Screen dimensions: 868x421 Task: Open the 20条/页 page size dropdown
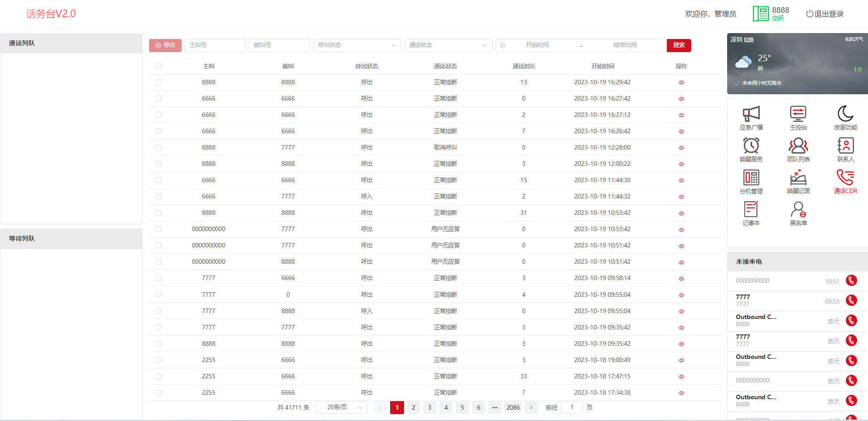(342, 407)
